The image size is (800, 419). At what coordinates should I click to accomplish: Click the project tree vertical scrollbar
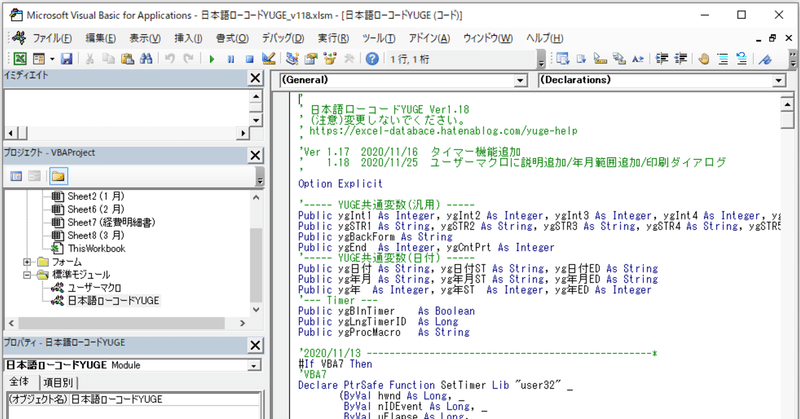[x=256, y=253]
